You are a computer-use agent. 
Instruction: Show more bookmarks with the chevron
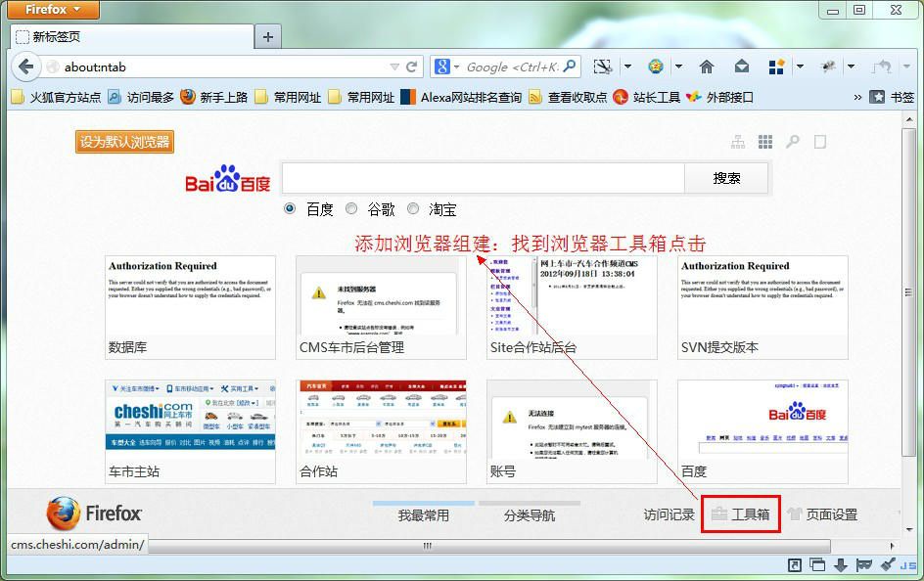coord(857,97)
